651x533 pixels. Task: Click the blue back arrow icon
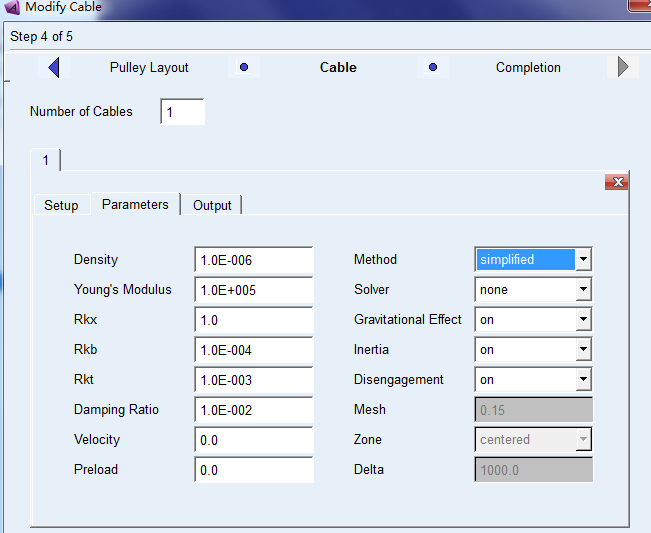point(54,67)
